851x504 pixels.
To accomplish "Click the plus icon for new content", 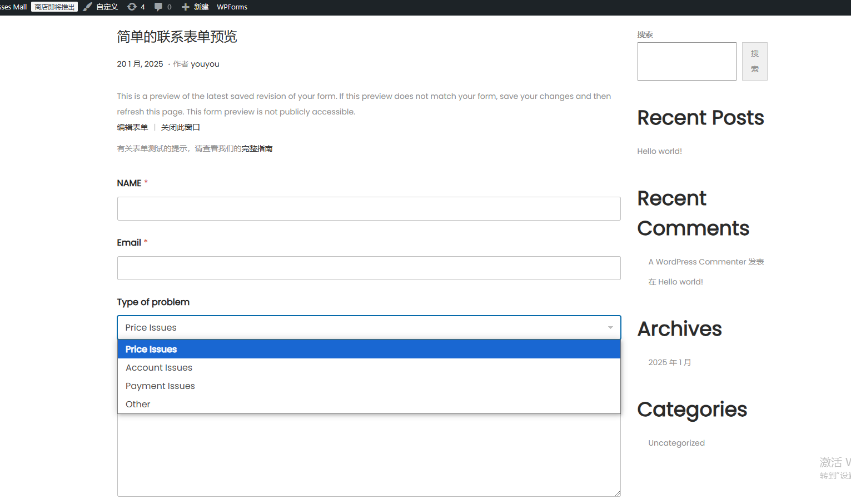I will click(186, 7).
